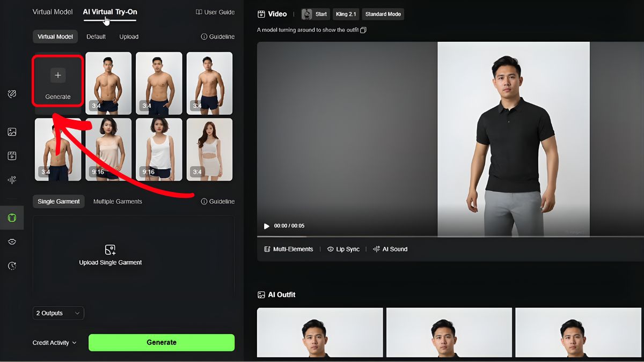Click the Upload Single Garment icon
The width and height of the screenshot is (644, 362).
tap(110, 250)
